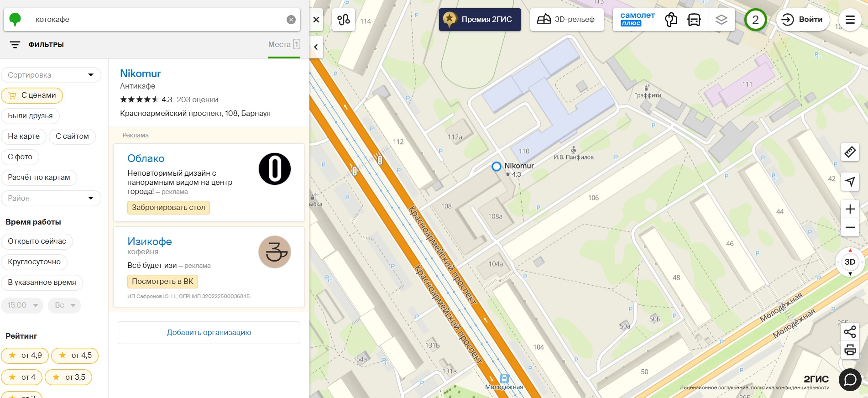This screenshot has width=868, height=398.
Task: Click the Войти login button
Action: click(x=803, y=20)
